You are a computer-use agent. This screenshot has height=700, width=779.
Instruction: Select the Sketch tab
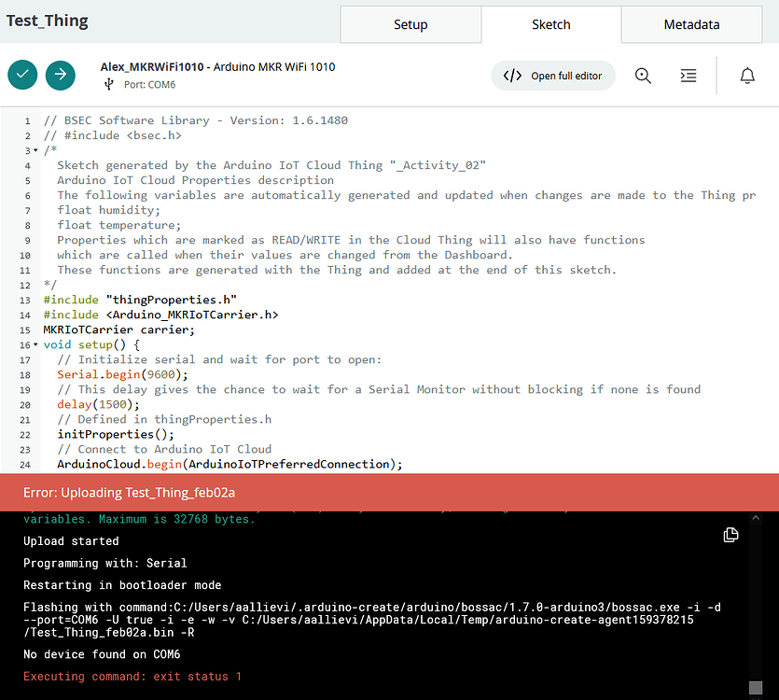pos(550,24)
